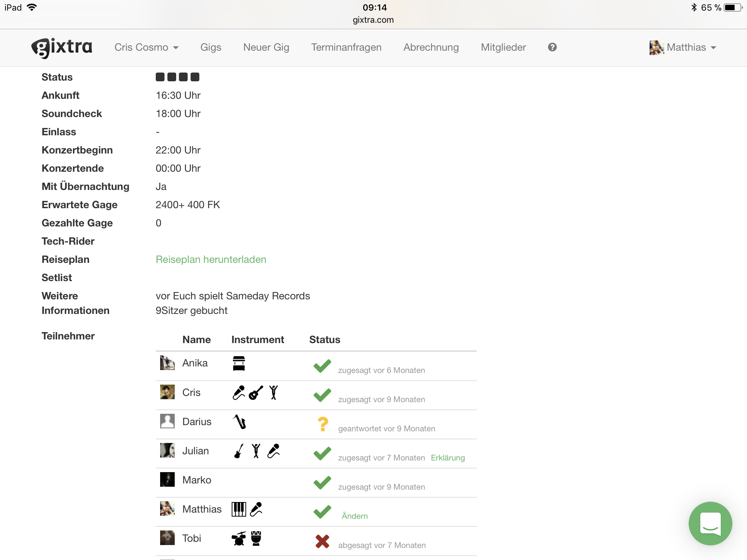This screenshot has width=747, height=560.
Task: Click Darius's saxophone instrument icon
Action: (240, 422)
